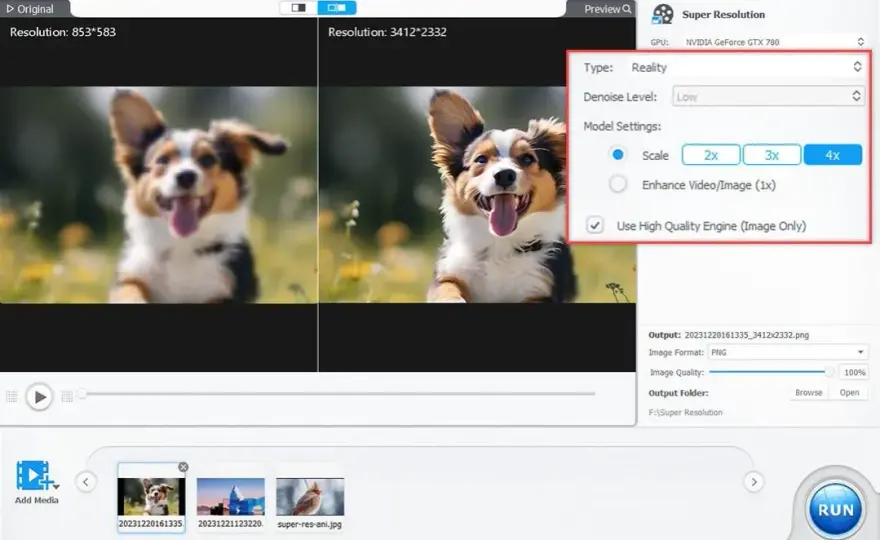This screenshot has width=880, height=540.
Task: Click the F:\Super Resolution path text
Action: (685, 412)
